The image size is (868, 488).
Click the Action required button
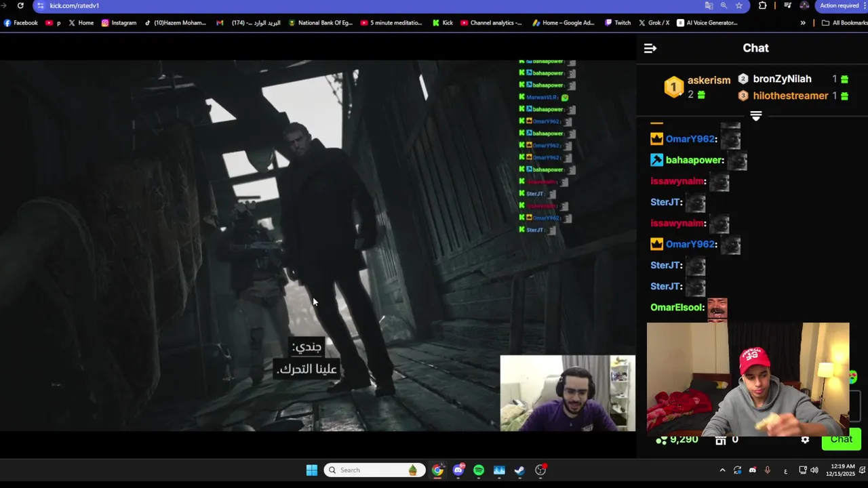coord(840,5)
